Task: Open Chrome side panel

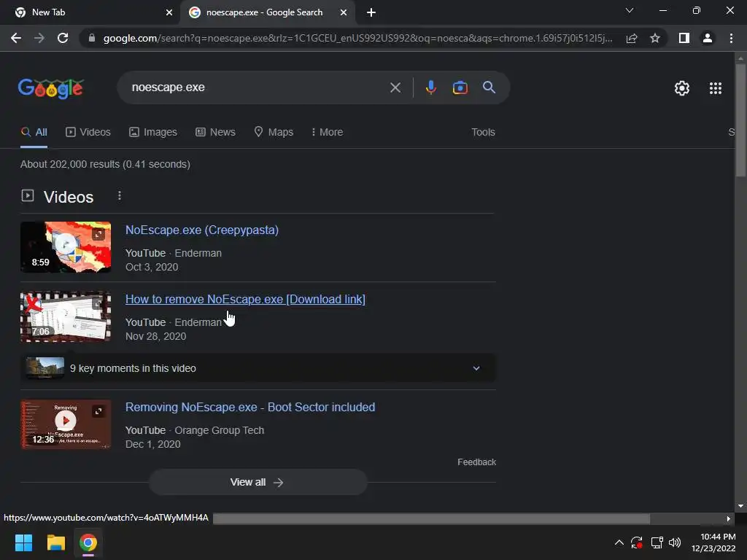Action: pos(684,38)
